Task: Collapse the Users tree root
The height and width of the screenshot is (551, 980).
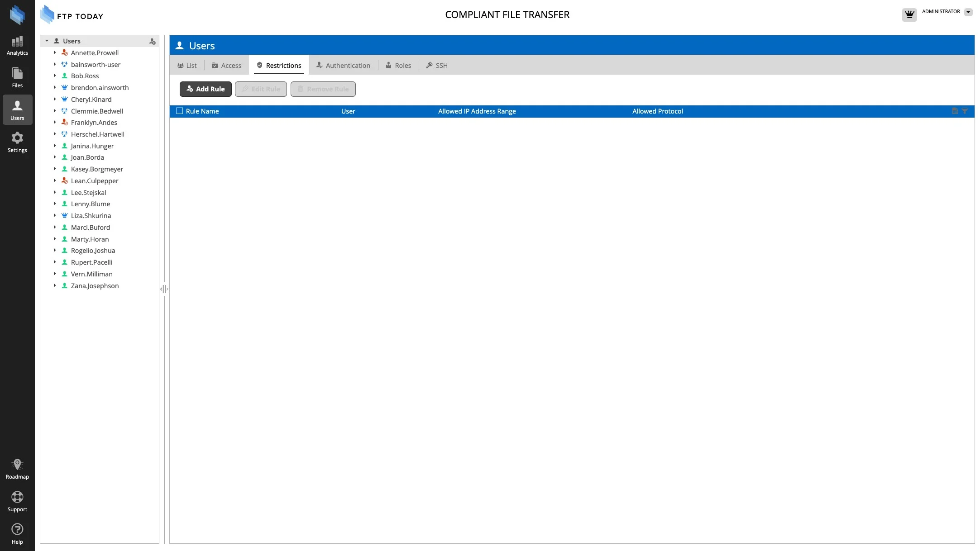Action: (x=47, y=41)
